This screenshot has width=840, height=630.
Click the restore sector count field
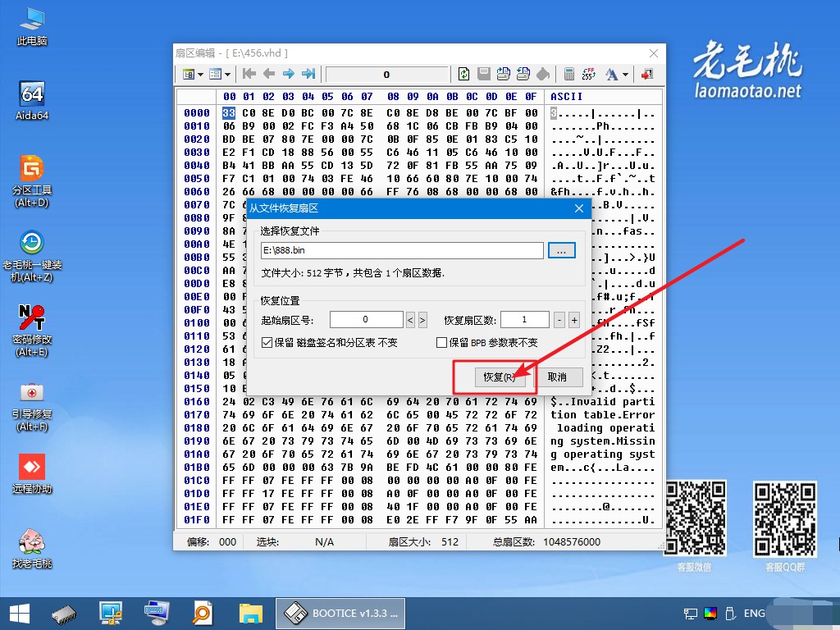point(524,319)
